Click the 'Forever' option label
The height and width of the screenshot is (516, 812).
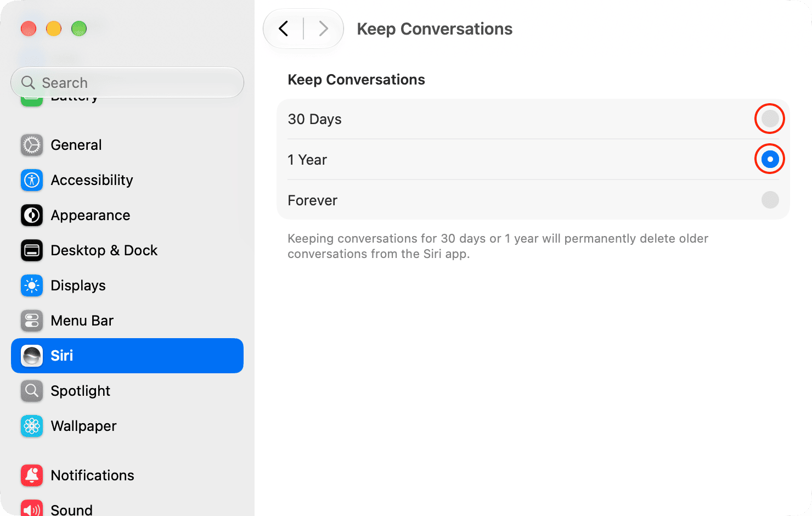312,200
